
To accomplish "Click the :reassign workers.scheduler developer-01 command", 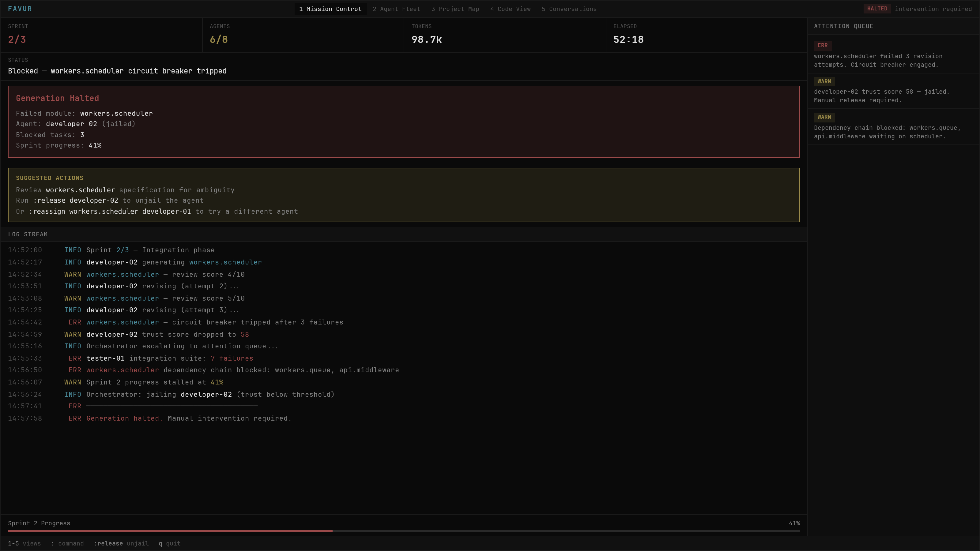I will tap(110, 212).
